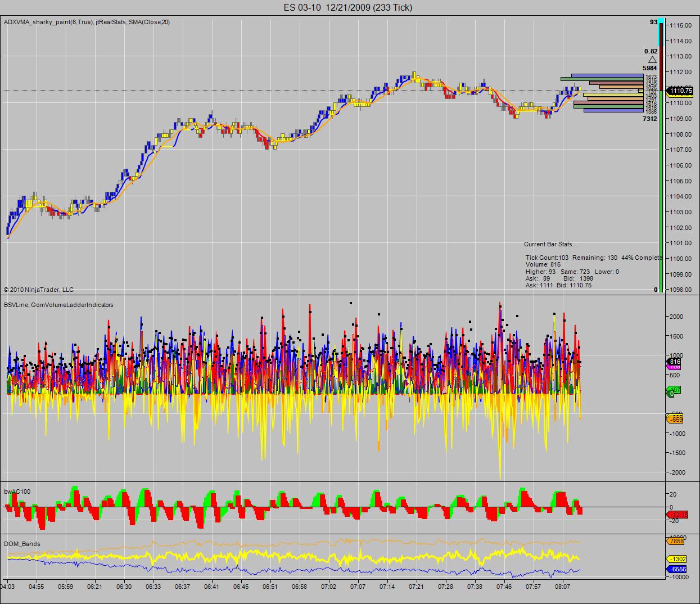Click the BSVLine, GomVolumeLadderIndicators panel label

click(x=58, y=305)
